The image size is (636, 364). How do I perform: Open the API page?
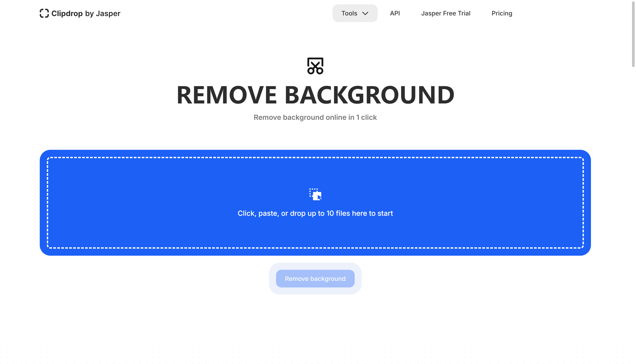[395, 13]
